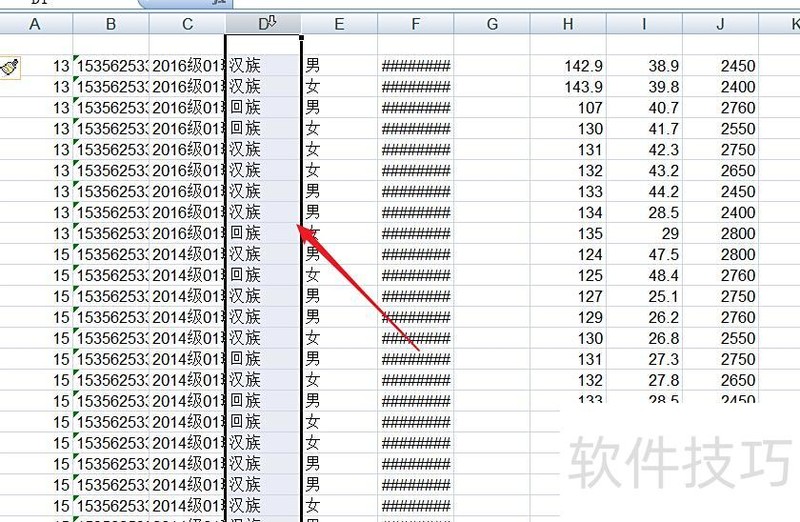Click cell with value 129

[x=568, y=317]
